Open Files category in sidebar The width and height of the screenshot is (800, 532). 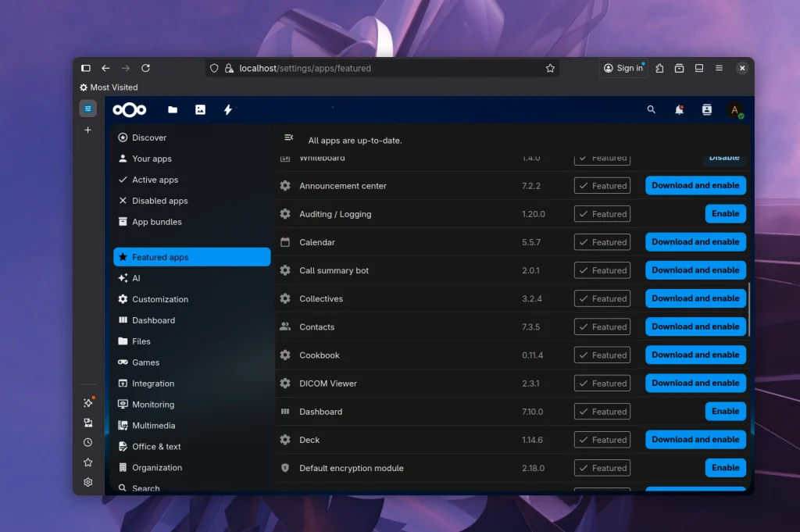(x=192, y=341)
